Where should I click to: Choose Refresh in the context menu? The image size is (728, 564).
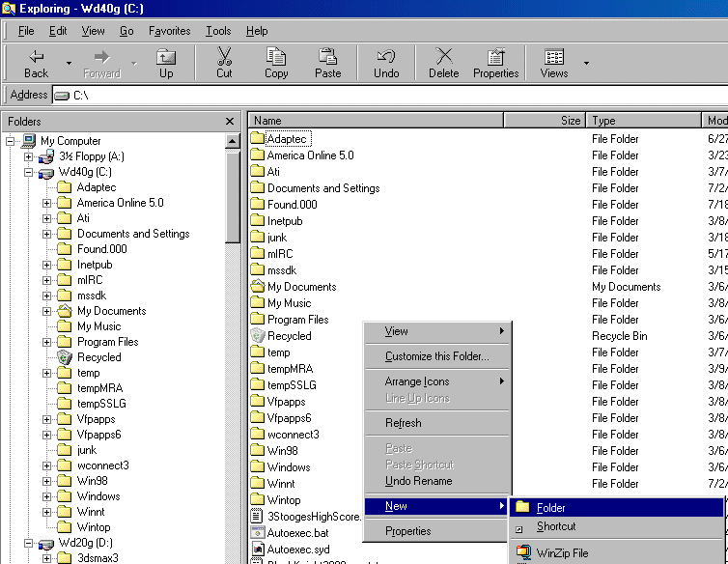437,423
